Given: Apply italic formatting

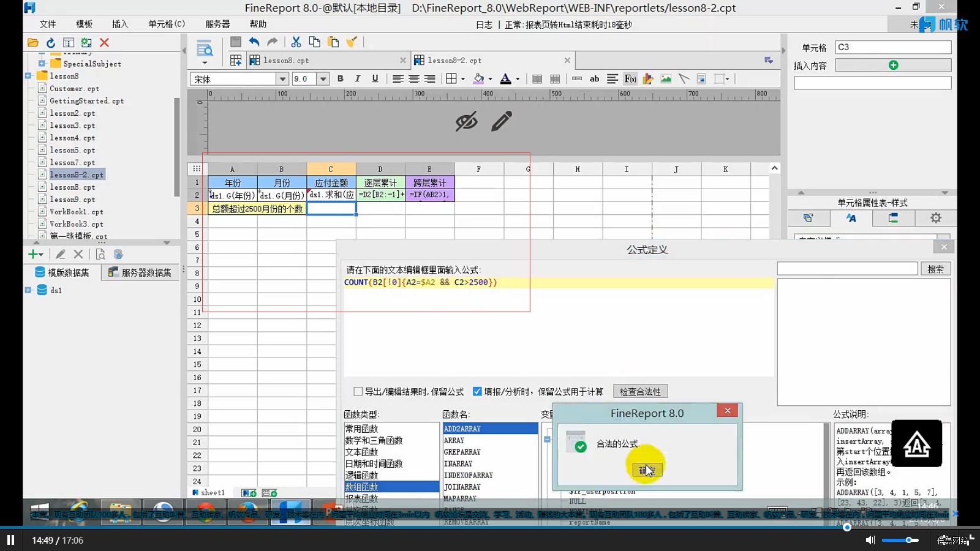Looking at the screenshot, I should 358,78.
